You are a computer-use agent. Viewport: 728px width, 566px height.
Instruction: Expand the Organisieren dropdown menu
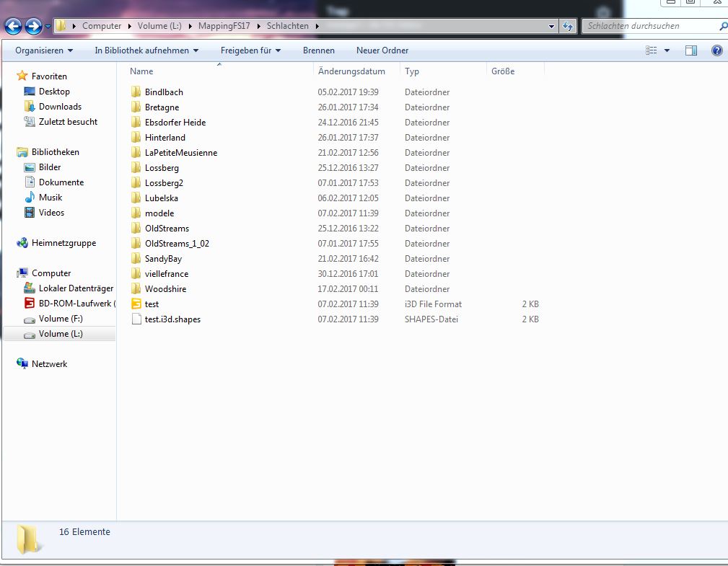[x=44, y=50]
